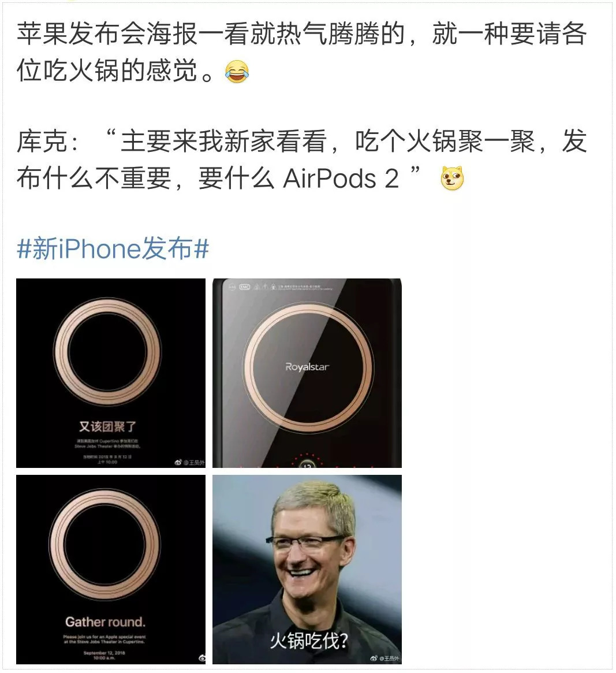616x673 pixels.
Task: Click the gold ring on Chinese poster
Action: [107, 352]
